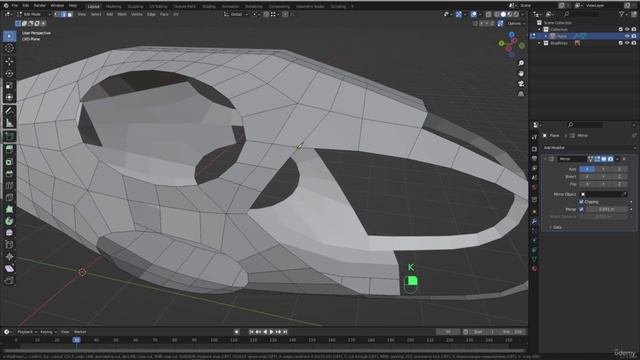The width and height of the screenshot is (640, 360).
Task: Switch perspective/orthographic grid icon
Action: (521, 94)
